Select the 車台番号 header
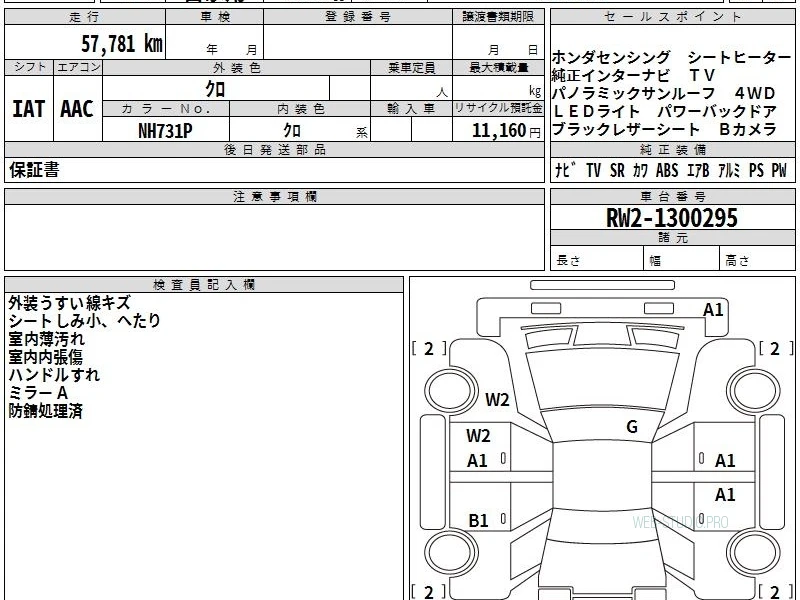800x600 pixels. 672,196
